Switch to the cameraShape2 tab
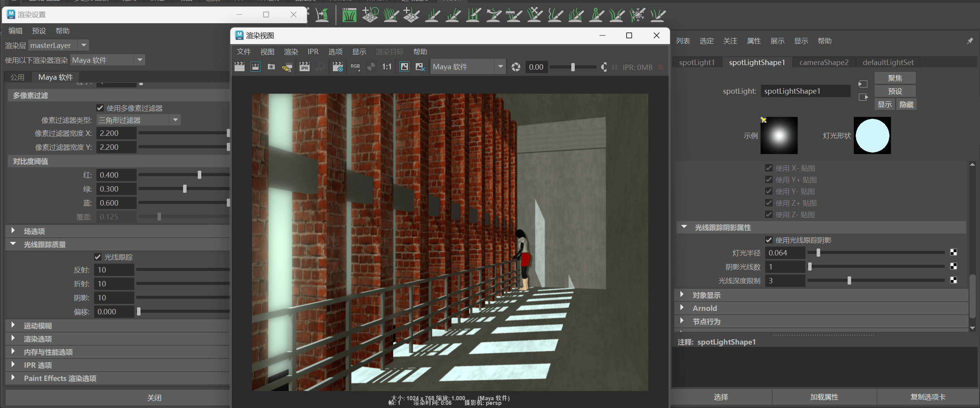The width and height of the screenshot is (980, 408). point(824,62)
